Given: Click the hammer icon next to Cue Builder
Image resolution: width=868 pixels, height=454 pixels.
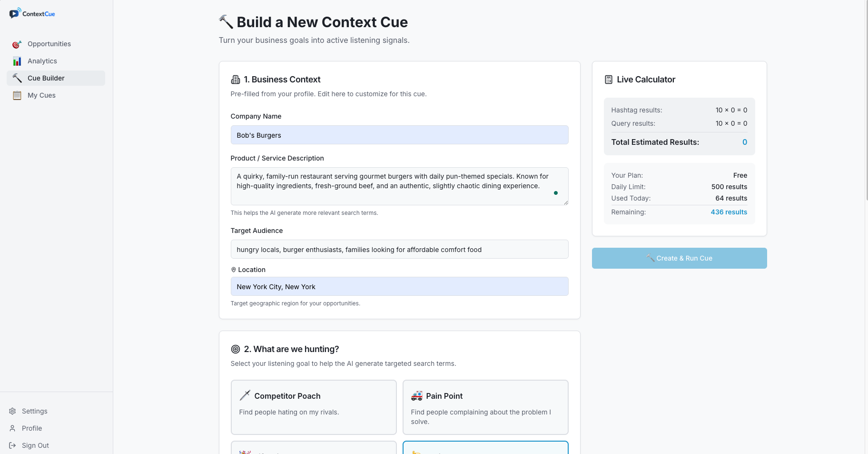Looking at the screenshot, I should pyautogui.click(x=17, y=78).
